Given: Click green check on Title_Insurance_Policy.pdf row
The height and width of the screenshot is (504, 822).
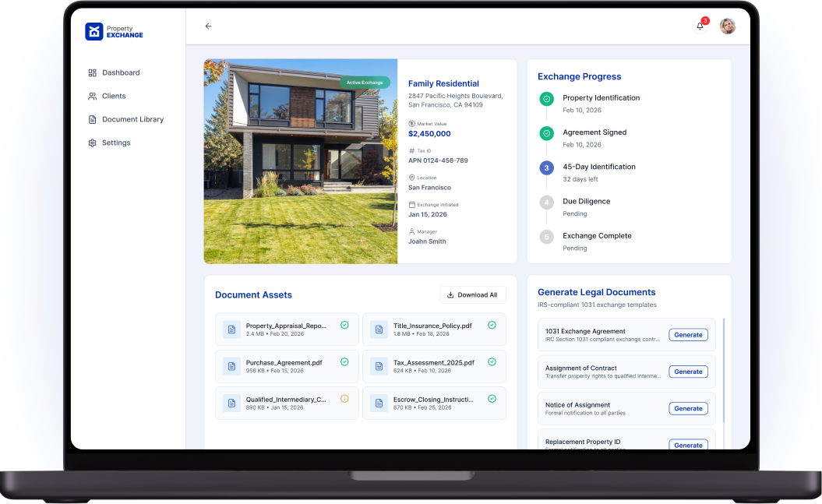Looking at the screenshot, I should click(x=492, y=325).
